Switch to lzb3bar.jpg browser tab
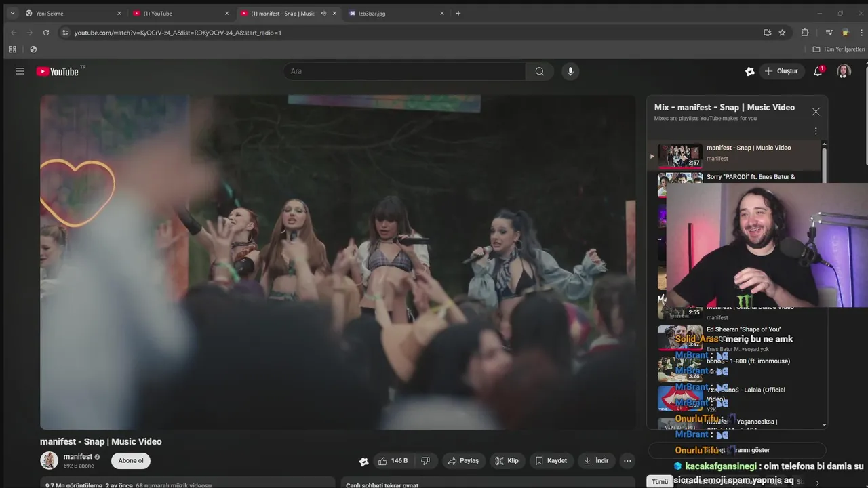This screenshot has width=868, height=488. tap(395, 13)
